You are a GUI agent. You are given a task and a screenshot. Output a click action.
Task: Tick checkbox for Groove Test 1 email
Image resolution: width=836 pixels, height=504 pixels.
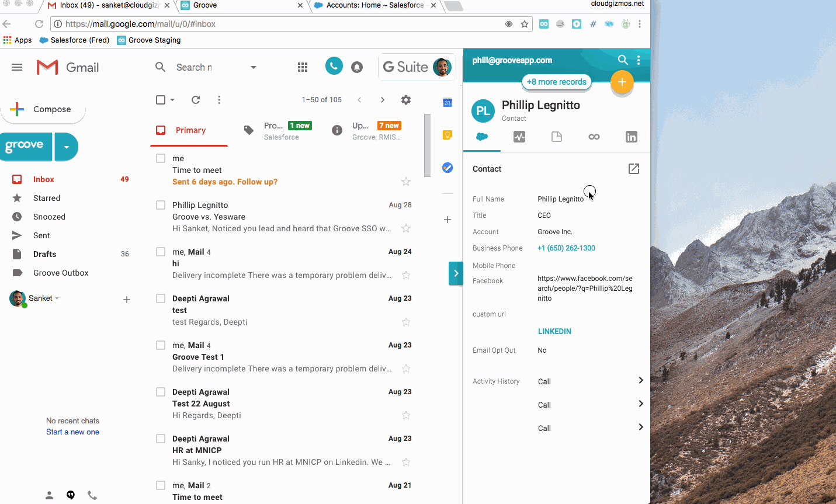click(161, 345)
